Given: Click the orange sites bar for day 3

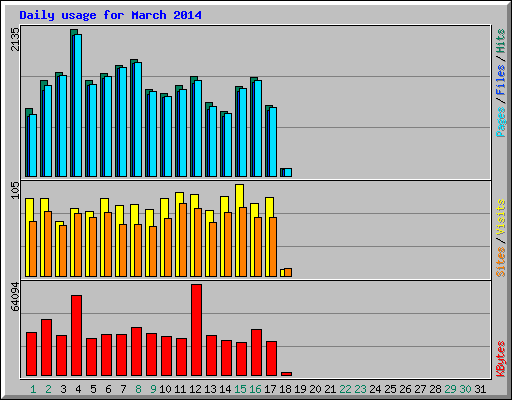Looking at the screenshot, I should [x=63, y=251].
